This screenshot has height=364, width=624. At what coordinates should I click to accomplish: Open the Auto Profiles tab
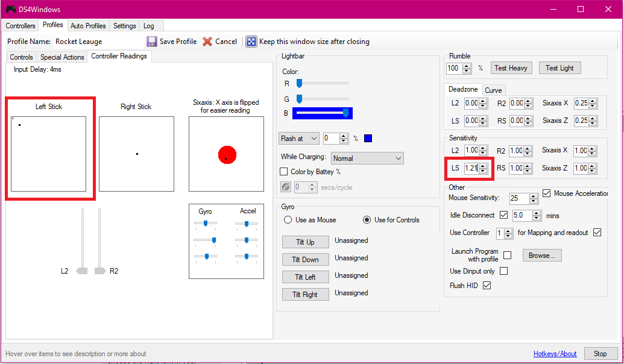tap(88, 26)
